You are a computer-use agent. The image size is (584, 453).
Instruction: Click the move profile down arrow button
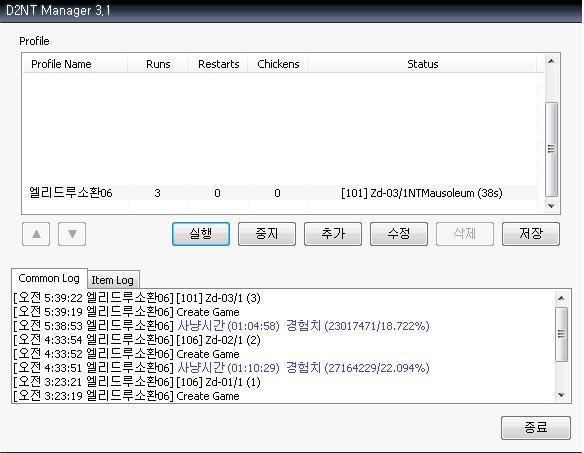72,234
